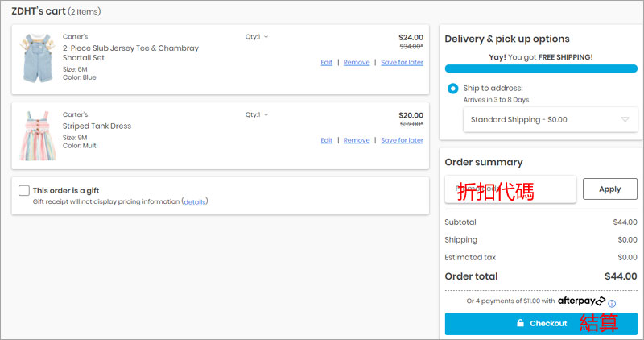Click the afterpay logo
Image resolution: width=644 pixels, height=340 pixels.
point(581,301)
